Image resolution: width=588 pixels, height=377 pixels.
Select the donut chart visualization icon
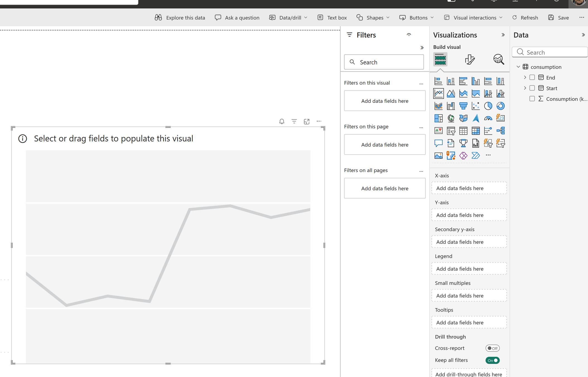pyautogui.click(x=500, y=106)
